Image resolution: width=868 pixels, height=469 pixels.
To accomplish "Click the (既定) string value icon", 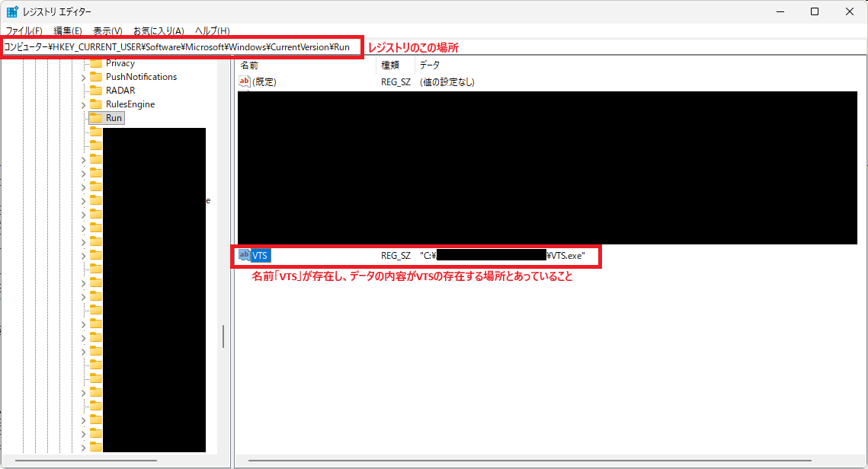I will pos(245,81).
